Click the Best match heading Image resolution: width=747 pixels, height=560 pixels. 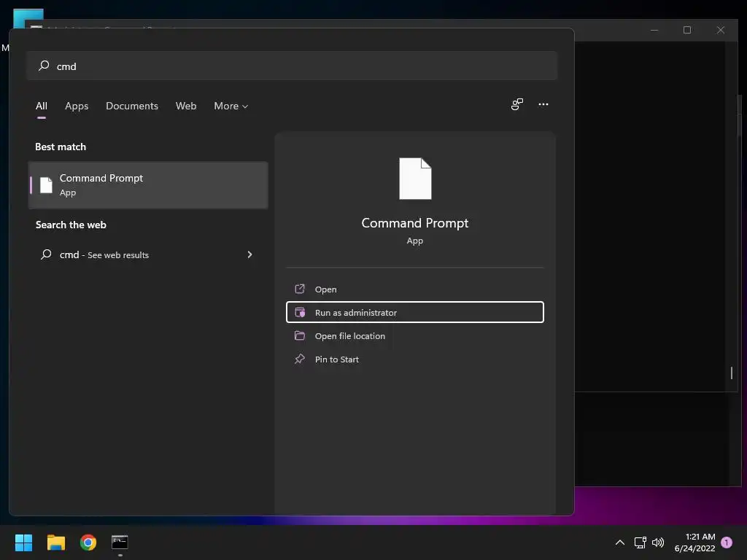click(61, 147)
